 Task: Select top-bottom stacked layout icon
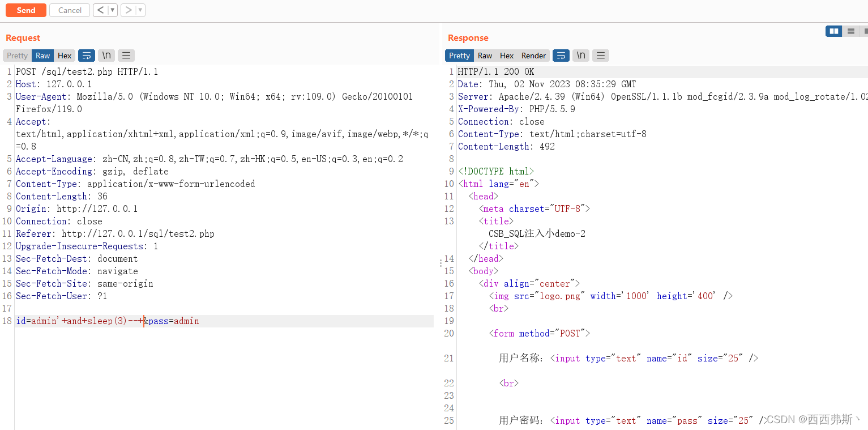point(850,31)
